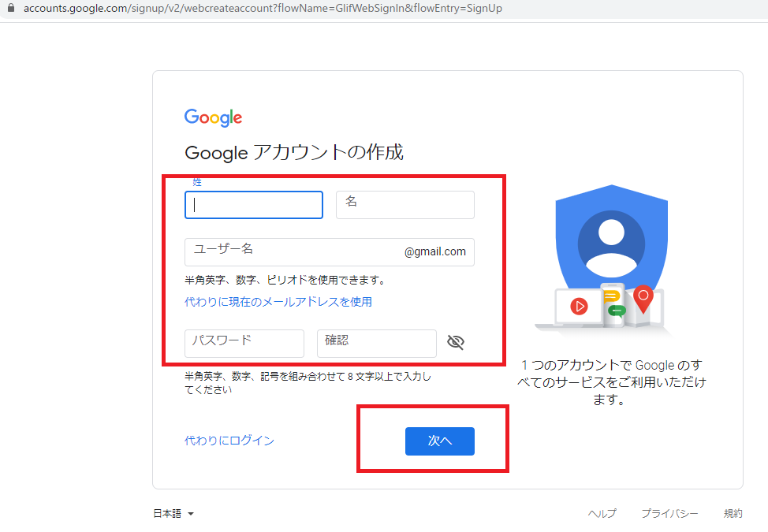Click the ユーザー名 username field

(x=329, y=252)
